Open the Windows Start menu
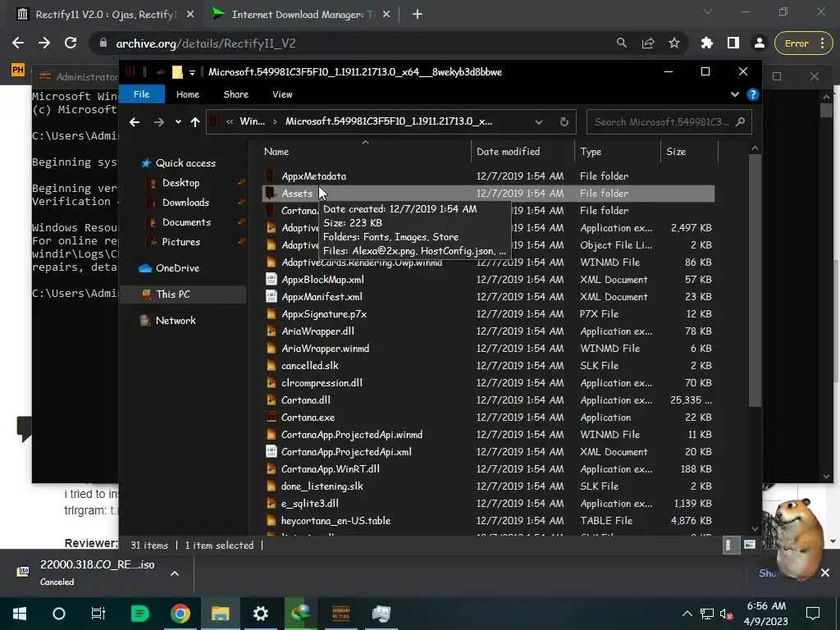Screen dimensions: 840x630 coord(20,614)
